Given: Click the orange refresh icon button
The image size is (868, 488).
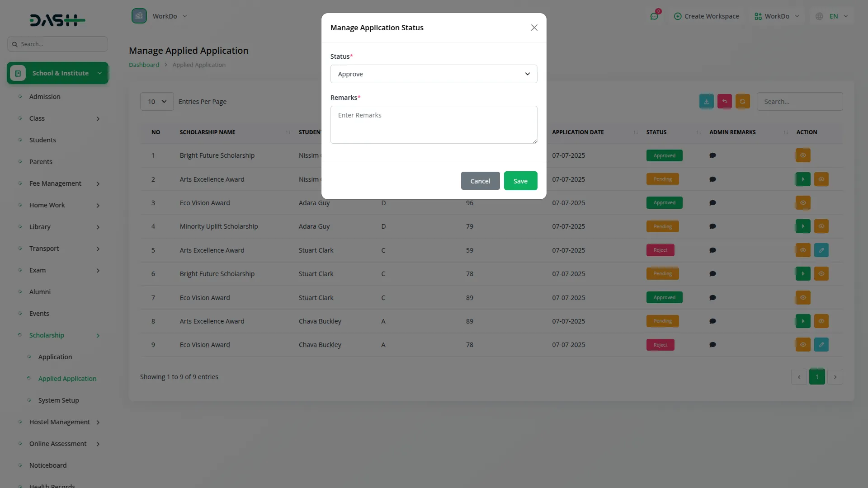Looking at the screenshot, I should tap(742, 101).
